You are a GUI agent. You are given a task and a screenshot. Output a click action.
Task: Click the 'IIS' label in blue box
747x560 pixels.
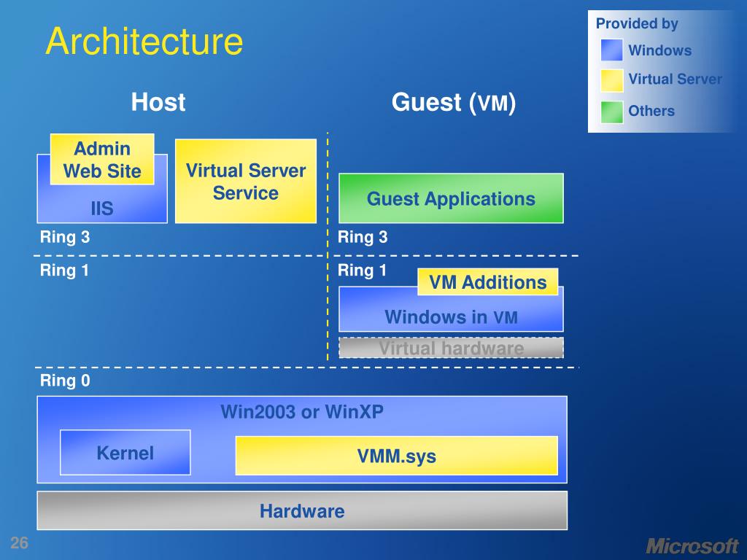point(102,208)
